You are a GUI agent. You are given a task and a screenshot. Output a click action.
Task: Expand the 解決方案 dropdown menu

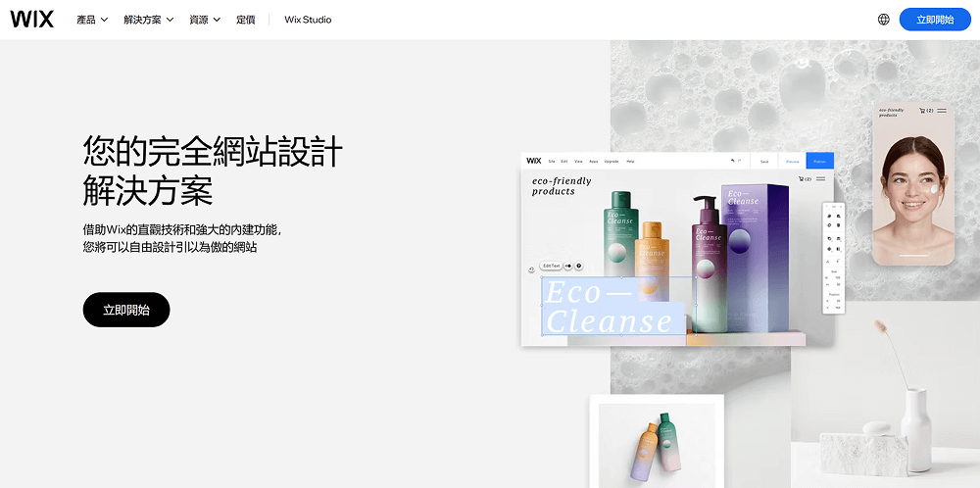149,20
